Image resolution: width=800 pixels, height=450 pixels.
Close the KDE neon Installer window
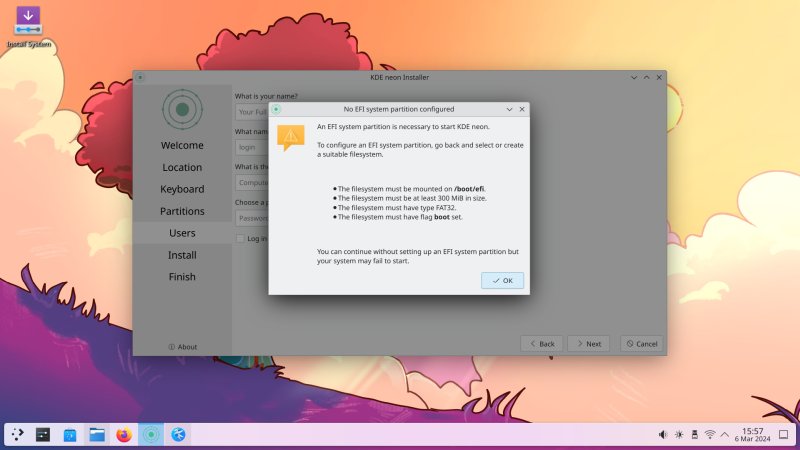[x=659, y=78]
